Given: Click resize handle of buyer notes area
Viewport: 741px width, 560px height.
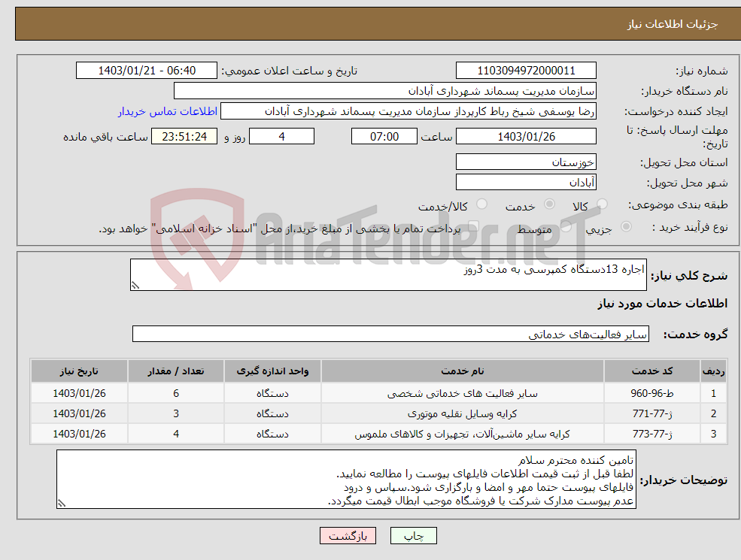Looking at the screenshot, I should click(x=62, y=504).
